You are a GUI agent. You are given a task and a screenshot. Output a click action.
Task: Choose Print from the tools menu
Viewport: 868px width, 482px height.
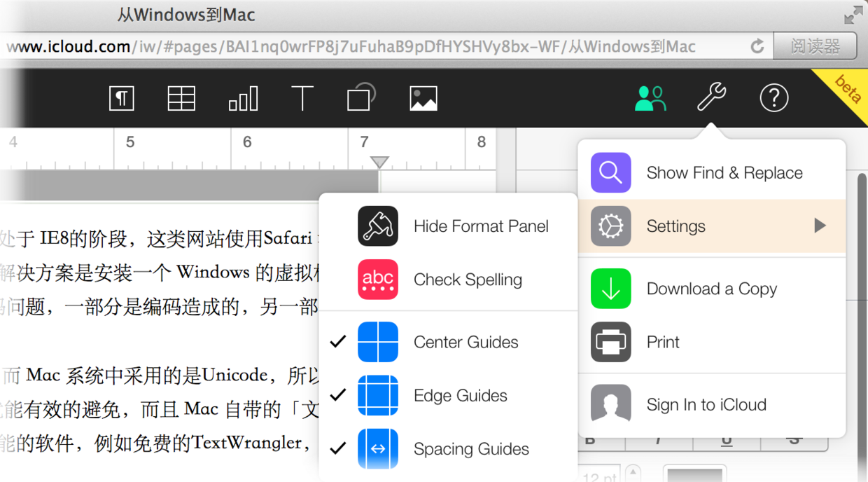coord(712,342)
